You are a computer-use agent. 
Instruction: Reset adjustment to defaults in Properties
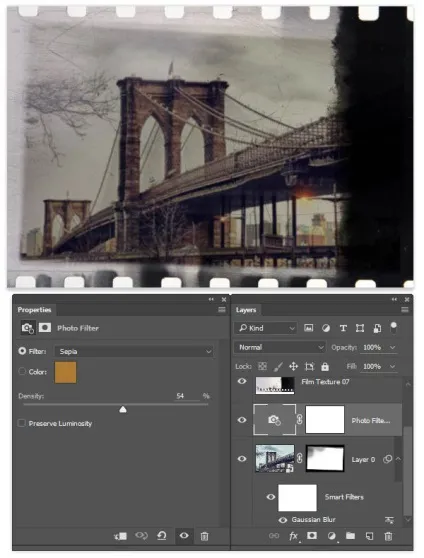pyautogui.click(x=162, y=536)
